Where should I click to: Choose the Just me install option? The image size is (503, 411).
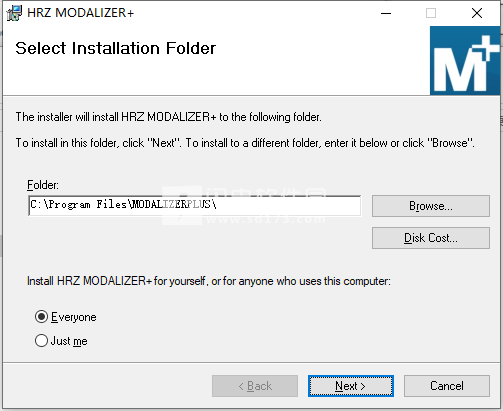pyautogui.click(x=41, y=341)
